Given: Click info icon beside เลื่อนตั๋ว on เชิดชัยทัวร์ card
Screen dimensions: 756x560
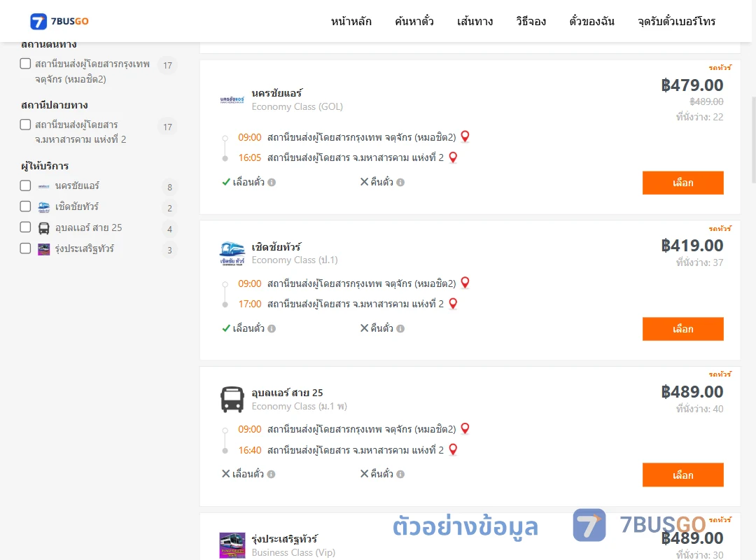Looking at the screenshot, I should point(272,328).
